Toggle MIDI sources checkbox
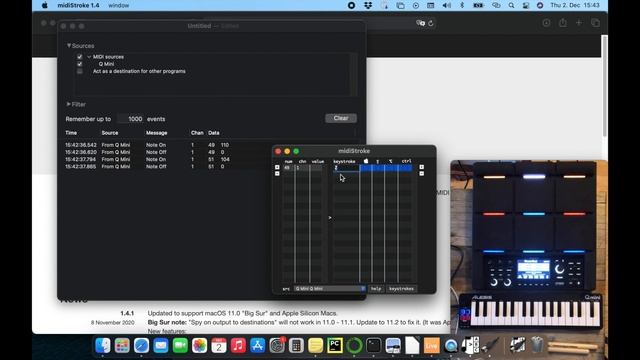Viewport: 640px width, 360px height. point(80,57)
